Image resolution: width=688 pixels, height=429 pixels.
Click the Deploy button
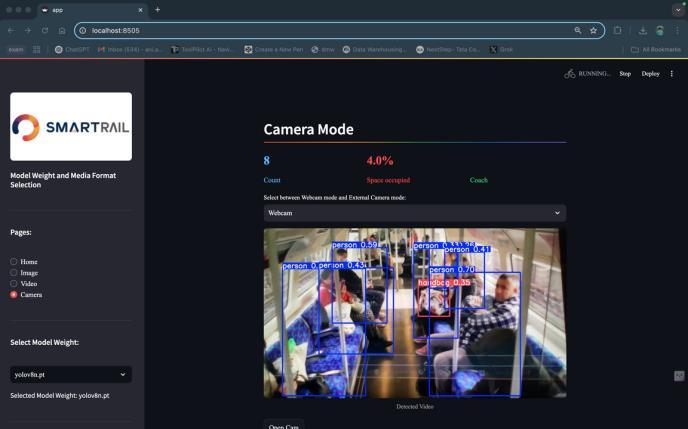tap(650, 74)
